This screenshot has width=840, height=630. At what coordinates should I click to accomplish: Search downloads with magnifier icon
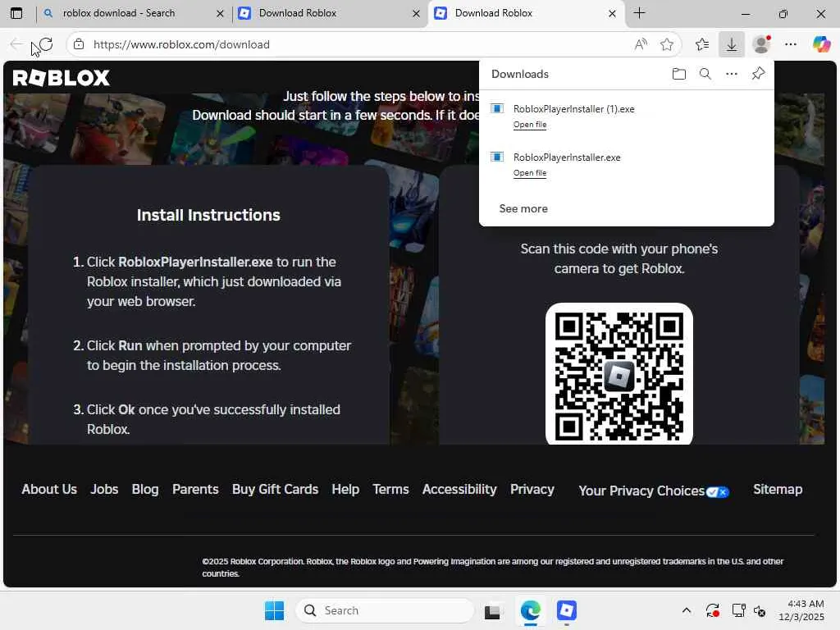point(705,74)
